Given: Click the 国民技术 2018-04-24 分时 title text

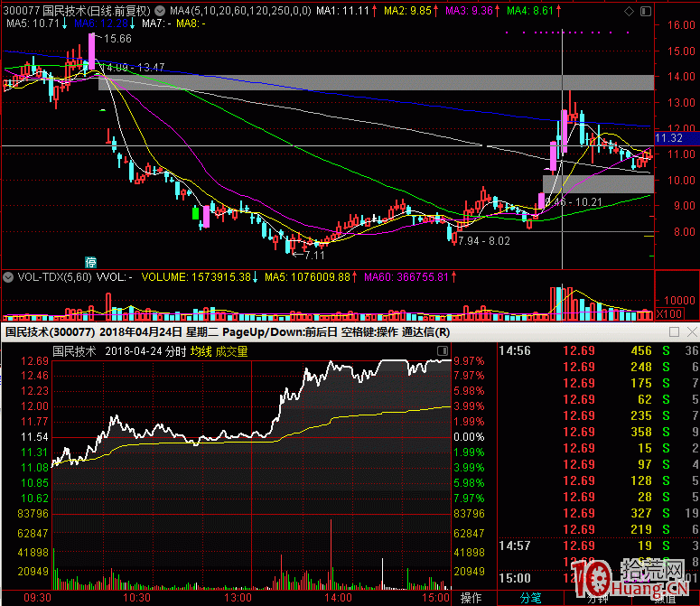Looking at the screenshot, I should (x=119, y=351).
